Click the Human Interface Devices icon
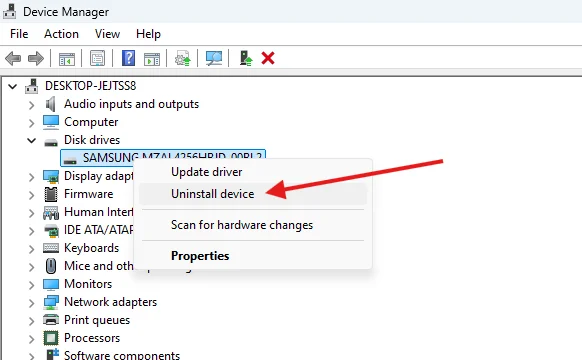Image resolution: width=582 pixels, height=360 pixels. pyautogui.click(x=51, y=212)
